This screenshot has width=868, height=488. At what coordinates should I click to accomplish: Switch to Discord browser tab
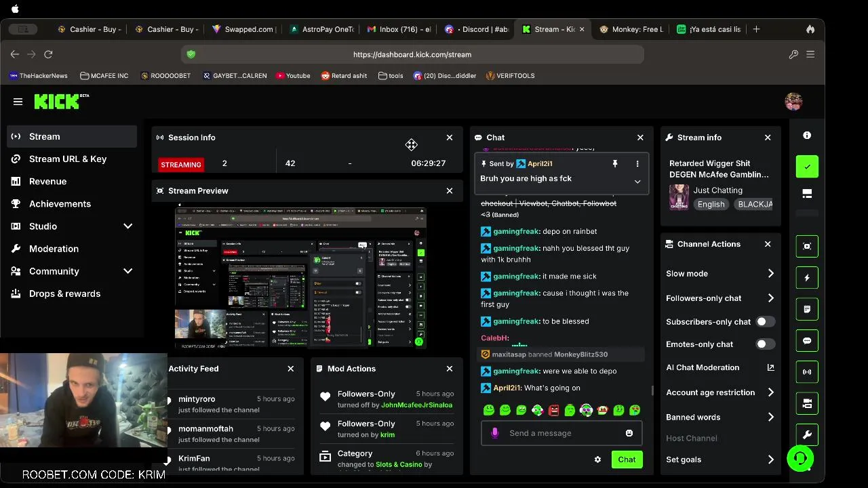tap(477, 29)
